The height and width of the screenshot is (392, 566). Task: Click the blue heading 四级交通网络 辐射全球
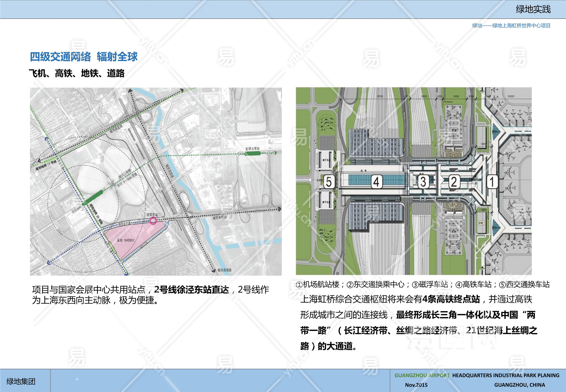tap(84, 57)
